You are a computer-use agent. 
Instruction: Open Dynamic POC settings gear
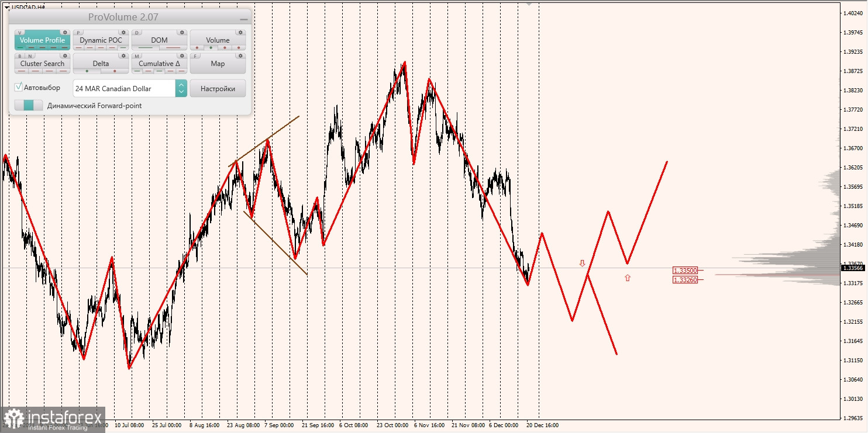(123, 33)
